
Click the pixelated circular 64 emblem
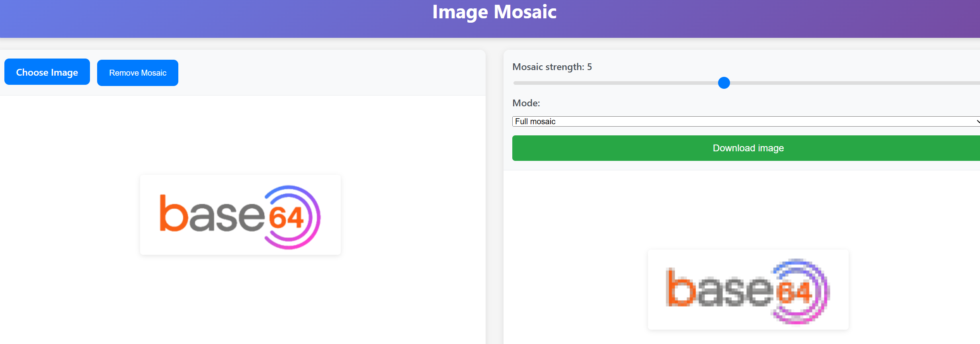click(799, 291)
